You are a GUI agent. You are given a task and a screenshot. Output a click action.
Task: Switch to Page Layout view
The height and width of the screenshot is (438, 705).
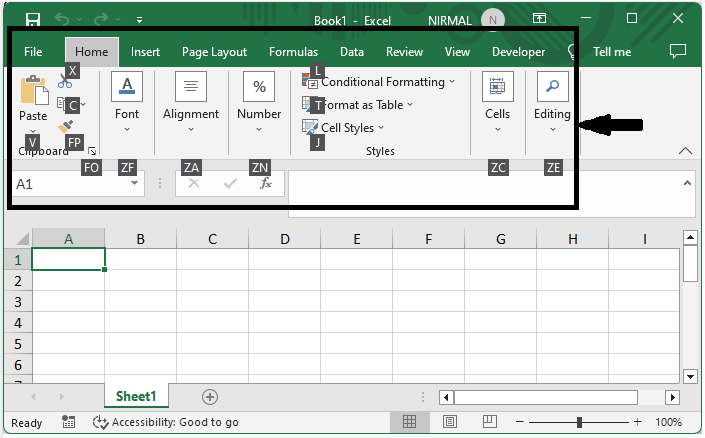click(450, 422)
